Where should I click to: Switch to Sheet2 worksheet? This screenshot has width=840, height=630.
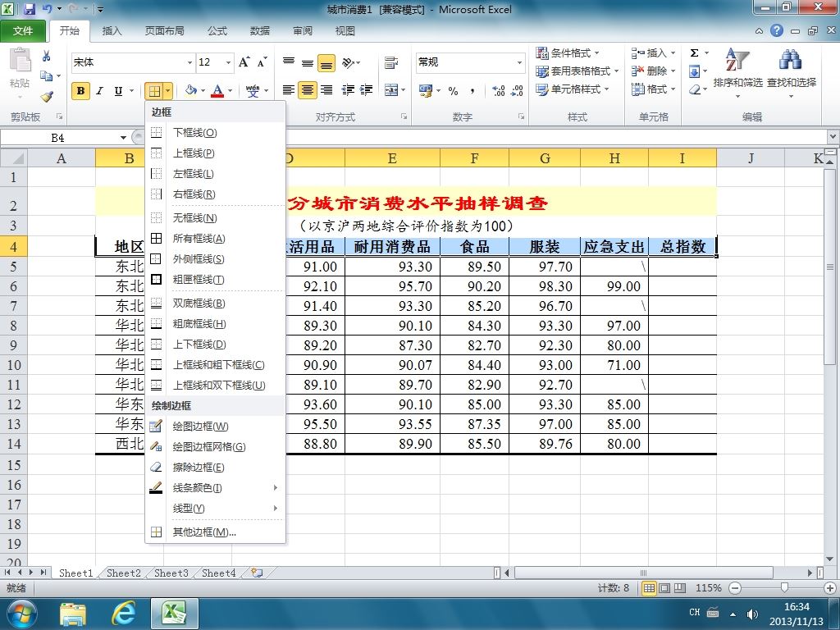coord(123,573)
